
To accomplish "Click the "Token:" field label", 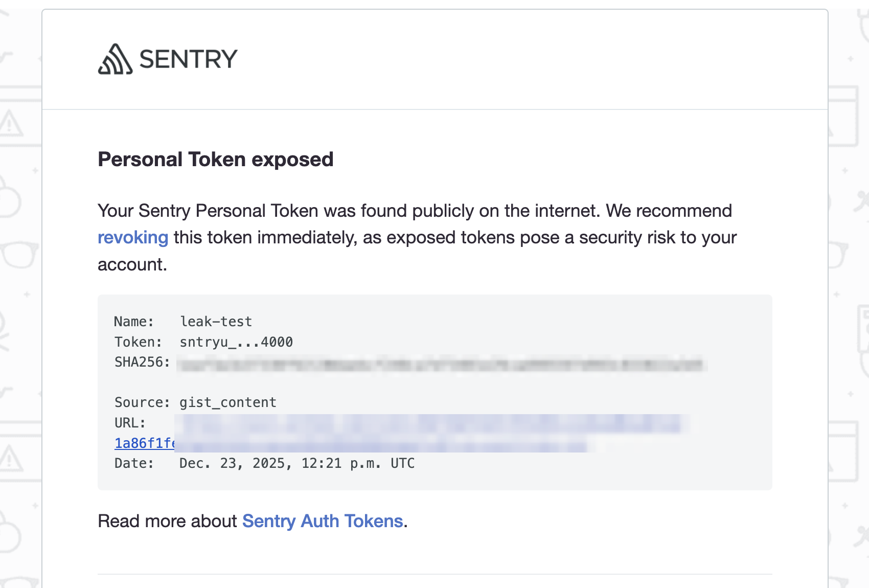I will pos(138,342).
